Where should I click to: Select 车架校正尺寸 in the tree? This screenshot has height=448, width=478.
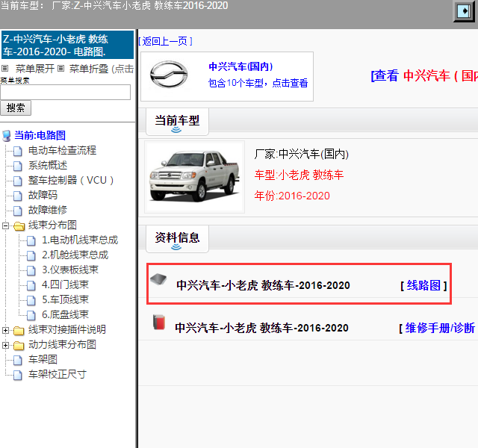(x=58, y=375)
